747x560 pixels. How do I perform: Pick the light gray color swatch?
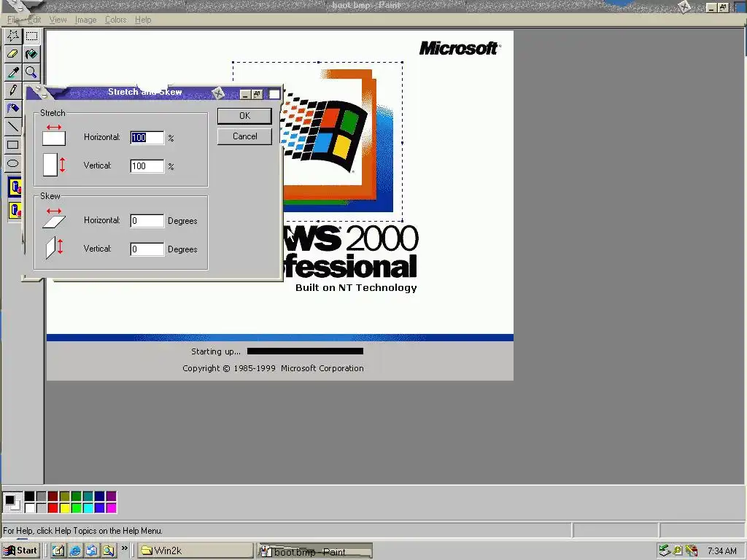click(x=41, y=508)
